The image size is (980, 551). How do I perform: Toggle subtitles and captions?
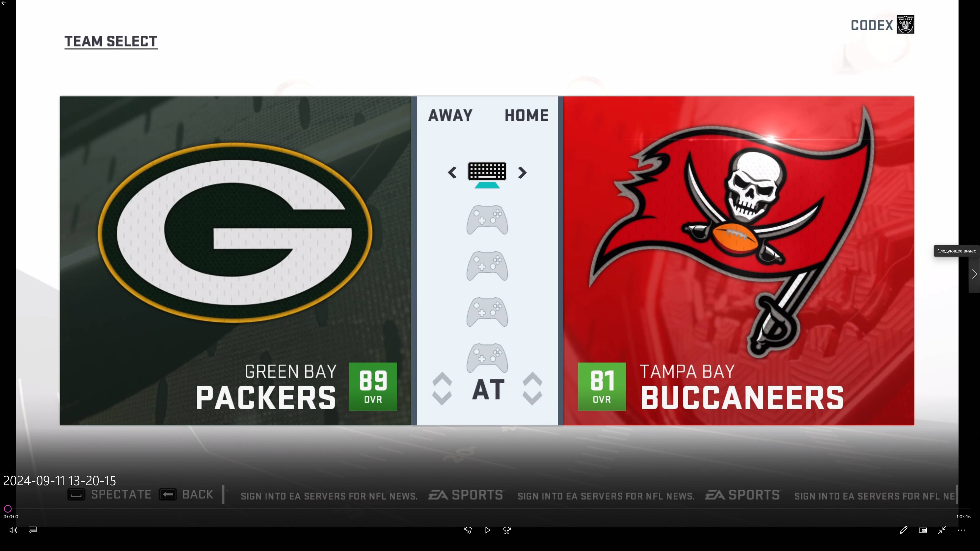(33, 530)
